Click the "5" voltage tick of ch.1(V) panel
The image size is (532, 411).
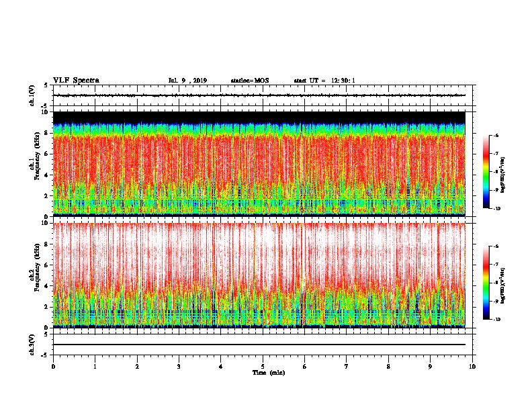[x=46, y=85]
